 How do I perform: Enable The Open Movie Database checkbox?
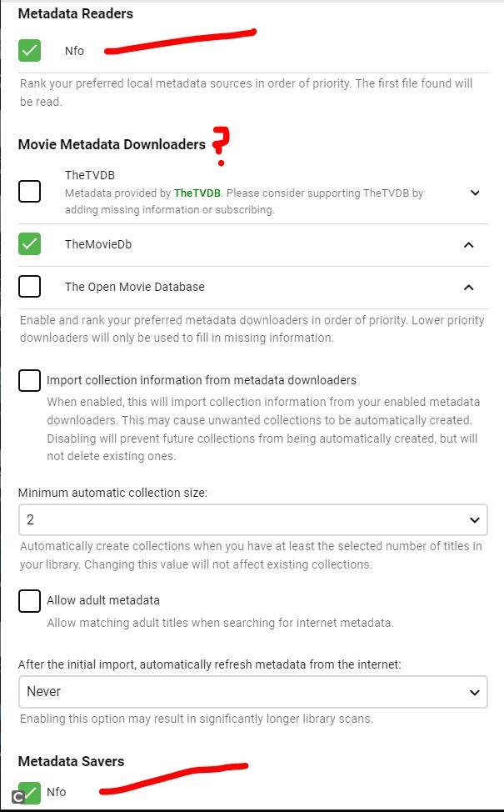(30, 286)
